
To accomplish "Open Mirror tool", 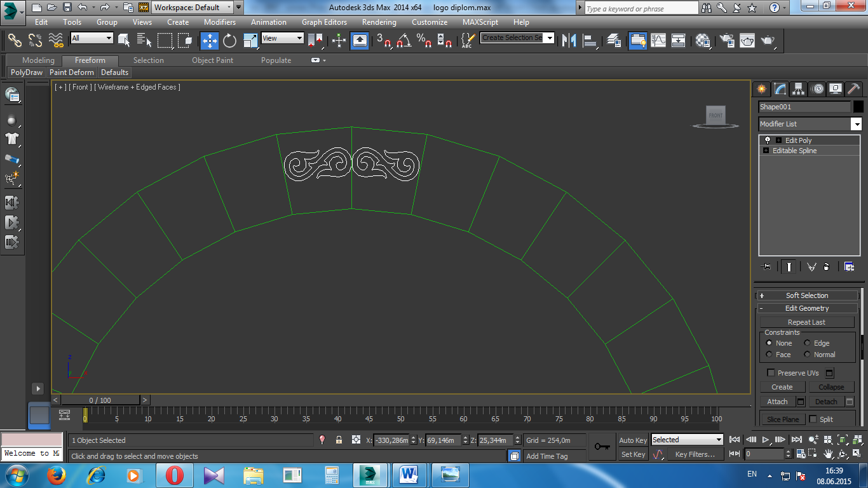I will 570,40.
